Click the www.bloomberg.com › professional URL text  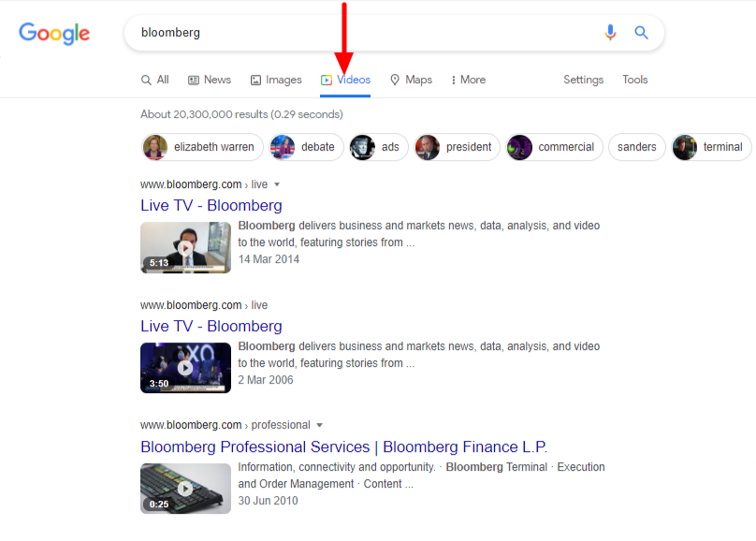(x=225, y=425)
